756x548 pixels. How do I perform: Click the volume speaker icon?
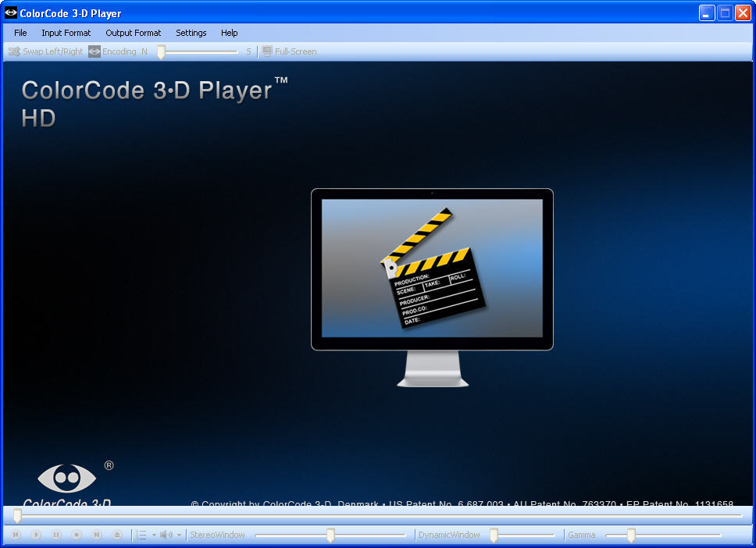click(x=166, y=535)
